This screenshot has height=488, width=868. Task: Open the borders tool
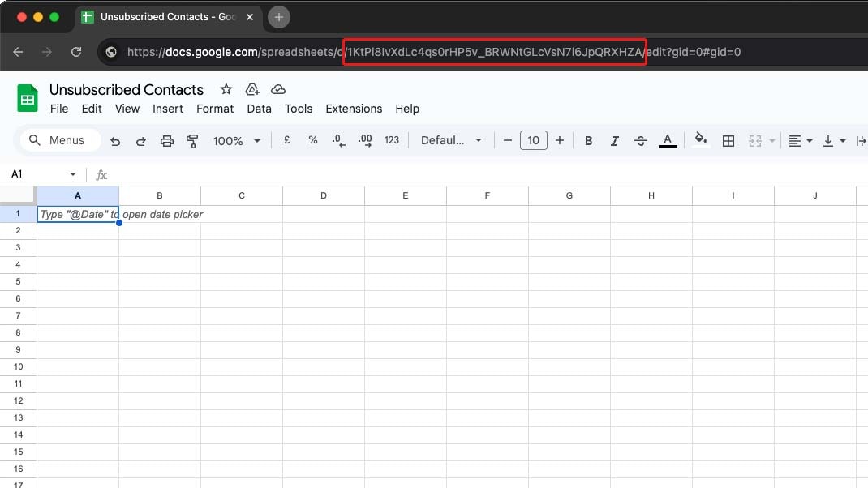click(728, 141)
